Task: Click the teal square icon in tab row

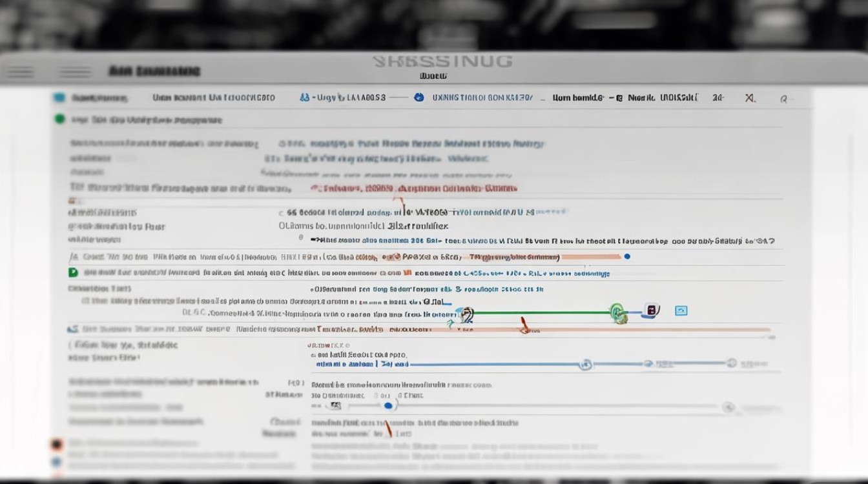Action: click(x=59, y=98)
